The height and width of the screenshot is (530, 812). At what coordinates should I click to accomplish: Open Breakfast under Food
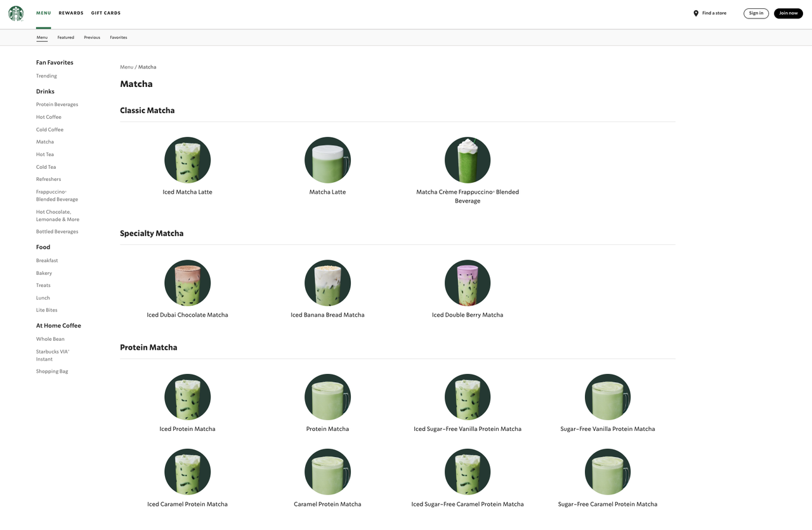click(47, 261)
